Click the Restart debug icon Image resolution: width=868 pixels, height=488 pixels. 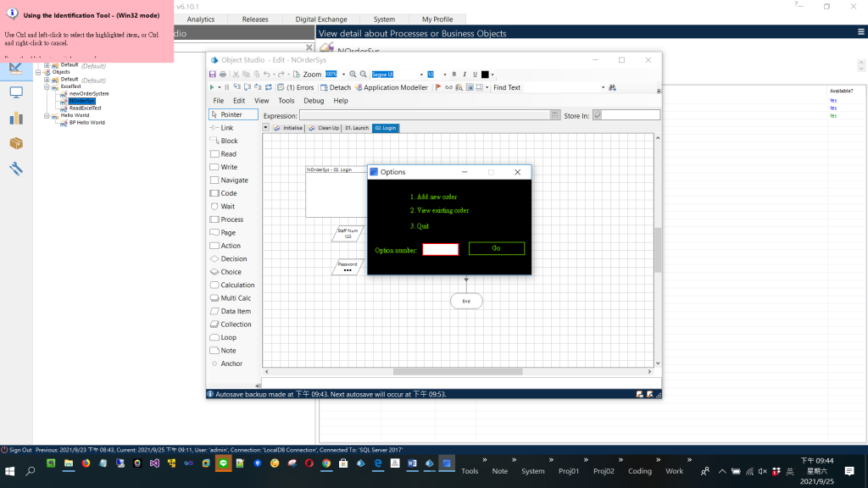coord(269,87)
